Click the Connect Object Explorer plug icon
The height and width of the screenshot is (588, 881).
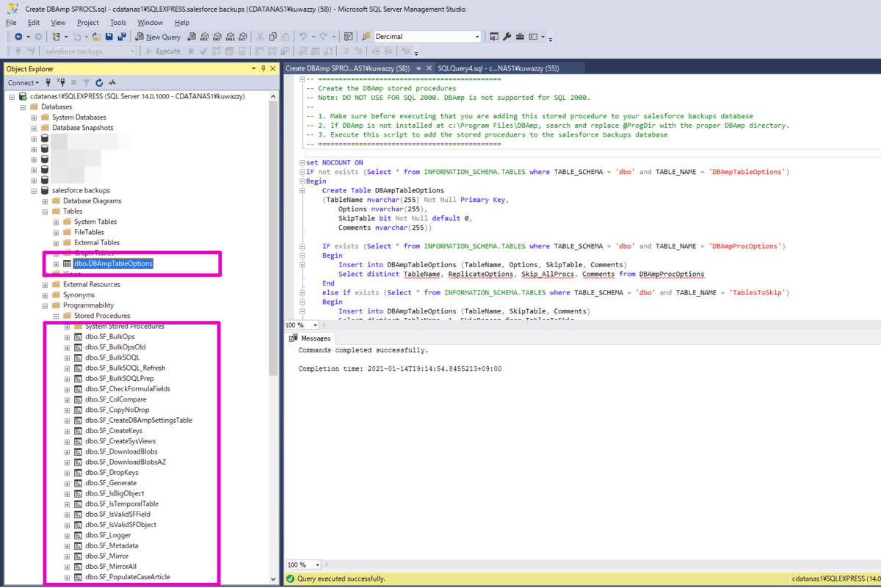pyautogui.click(x=48, y=83)
